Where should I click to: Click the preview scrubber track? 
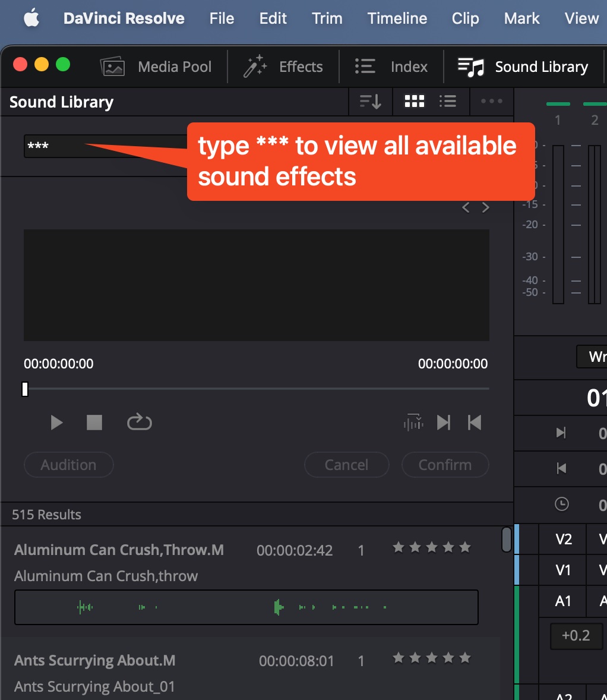(257, 389)
